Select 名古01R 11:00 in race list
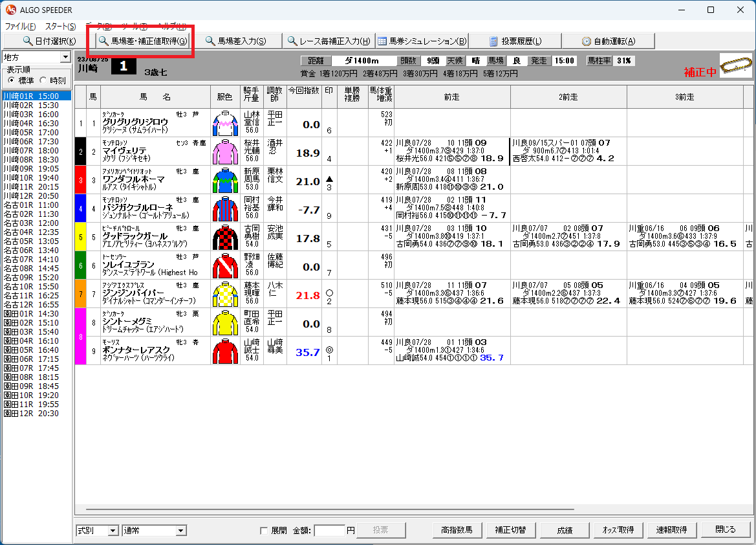Viewport: 756px width, 545px height. [37, 205]
